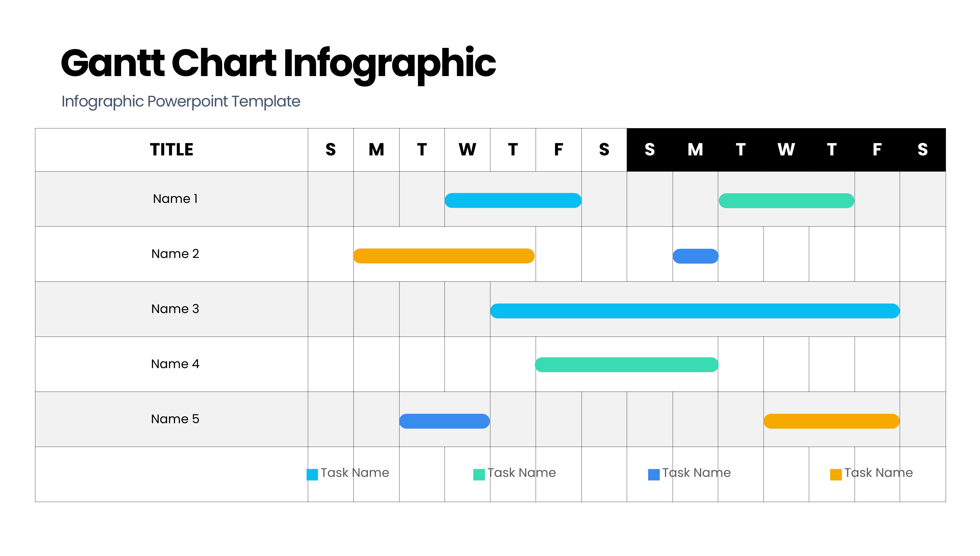Click the W in the black header
Image resolution: width=980 pixels, height=556 pixels.
point(786,150)
